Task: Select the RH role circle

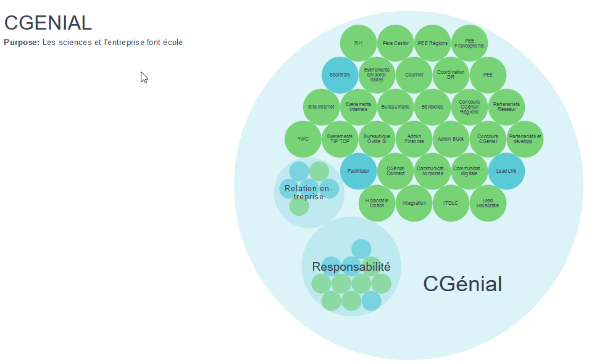Action: pos(358,43)
